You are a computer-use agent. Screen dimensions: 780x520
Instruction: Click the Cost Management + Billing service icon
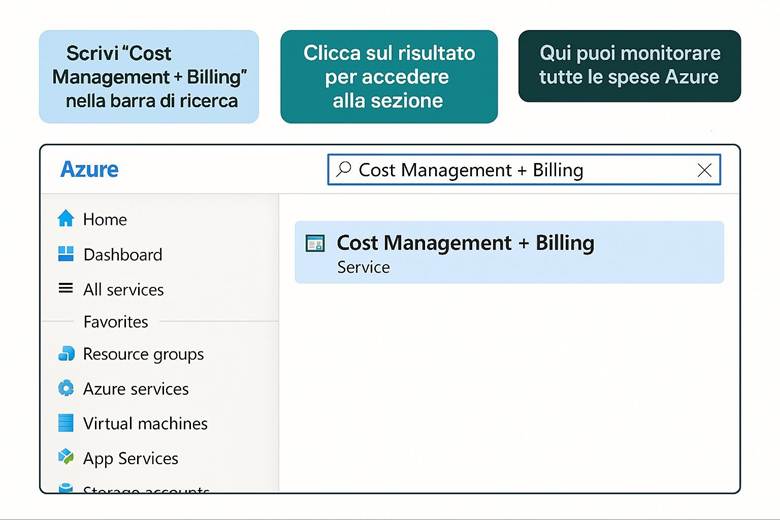(315, 243)
